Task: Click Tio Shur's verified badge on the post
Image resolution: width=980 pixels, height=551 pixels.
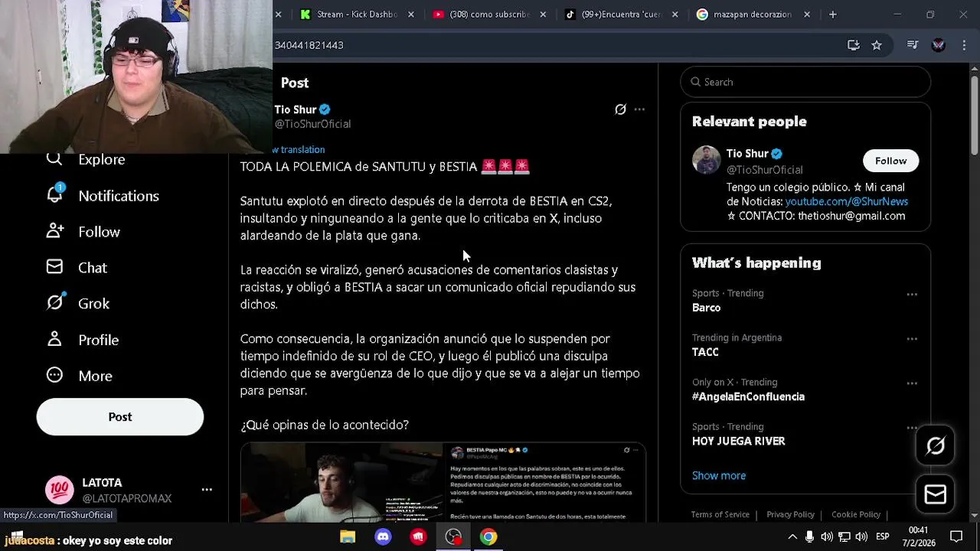Action: (x=325, y=109)
